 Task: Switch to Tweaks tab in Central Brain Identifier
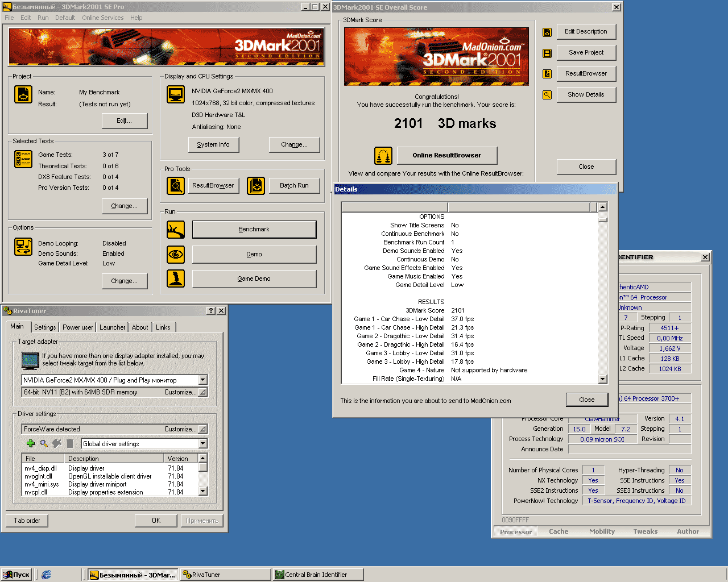[x=646, y=531]
